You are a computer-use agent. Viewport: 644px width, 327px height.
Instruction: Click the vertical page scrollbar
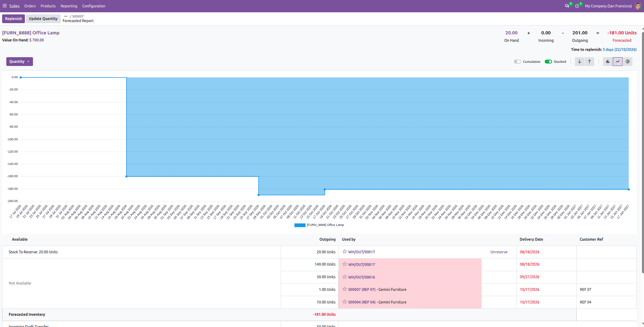pos(643,153)
